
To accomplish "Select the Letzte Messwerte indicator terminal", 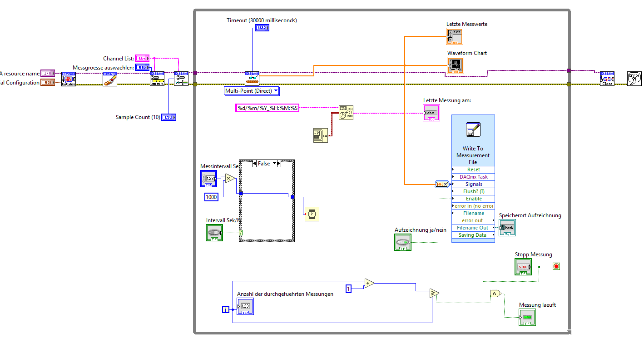I will click(x=455, y=37).
